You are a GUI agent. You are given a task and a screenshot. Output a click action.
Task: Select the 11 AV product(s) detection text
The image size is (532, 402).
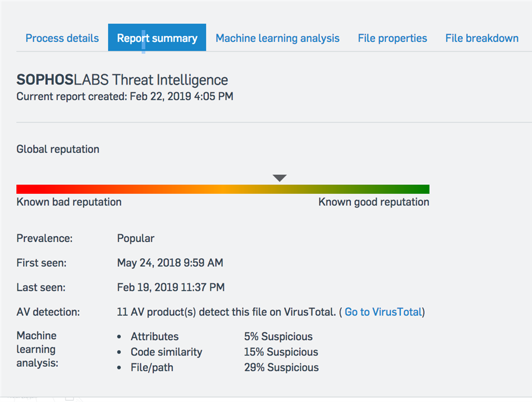click(226, 312)
